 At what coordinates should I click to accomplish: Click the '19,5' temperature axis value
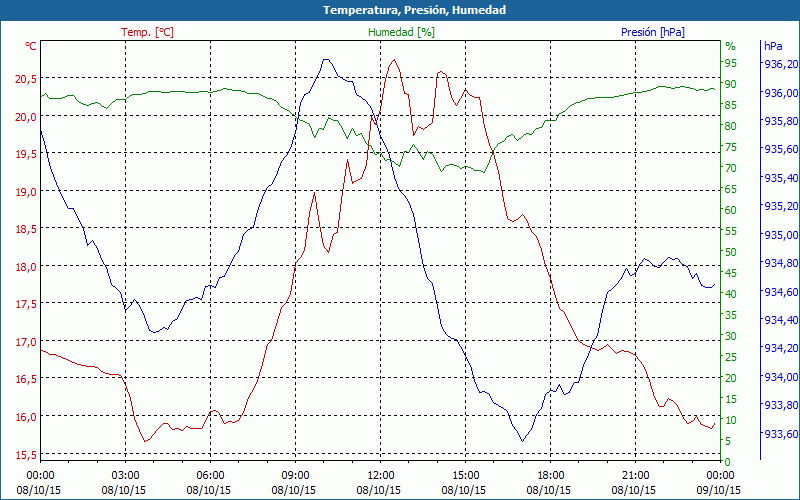coord(27,154)
